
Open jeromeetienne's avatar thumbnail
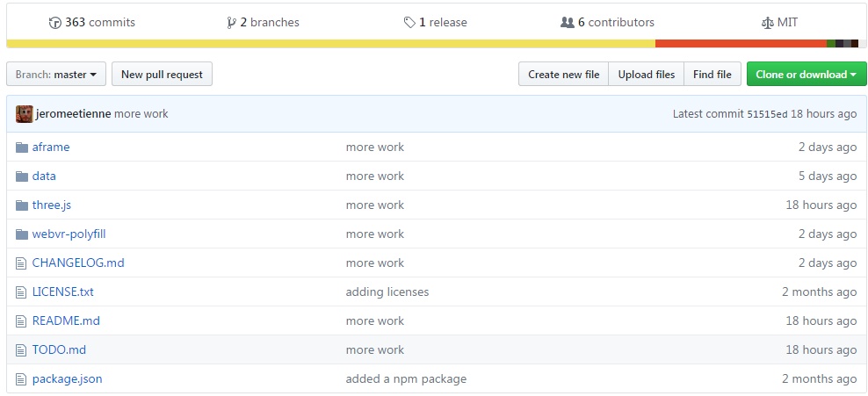tap(25, 114)
